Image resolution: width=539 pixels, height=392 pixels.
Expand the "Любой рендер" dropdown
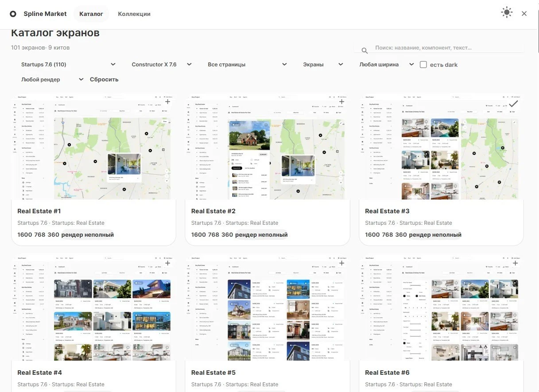(x=52, y=80)
